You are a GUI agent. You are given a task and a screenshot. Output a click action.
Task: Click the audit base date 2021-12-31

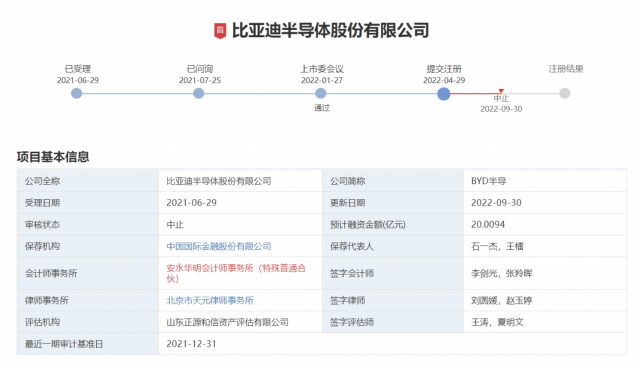coord(191,344)
